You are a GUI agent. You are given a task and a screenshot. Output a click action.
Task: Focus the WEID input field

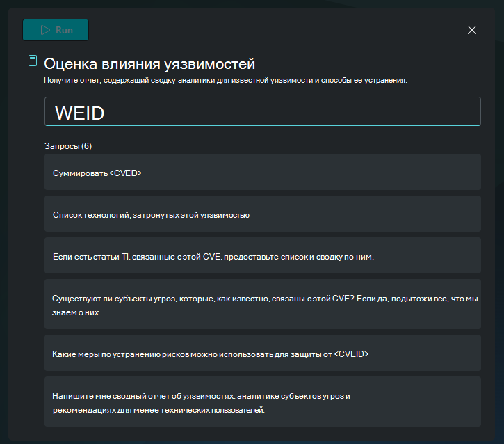pos(262,112)
